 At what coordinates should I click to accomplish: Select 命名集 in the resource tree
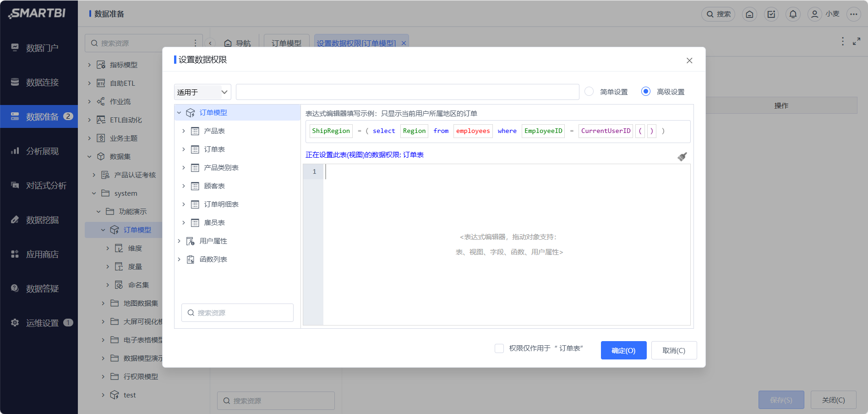(x=138, y=285)
